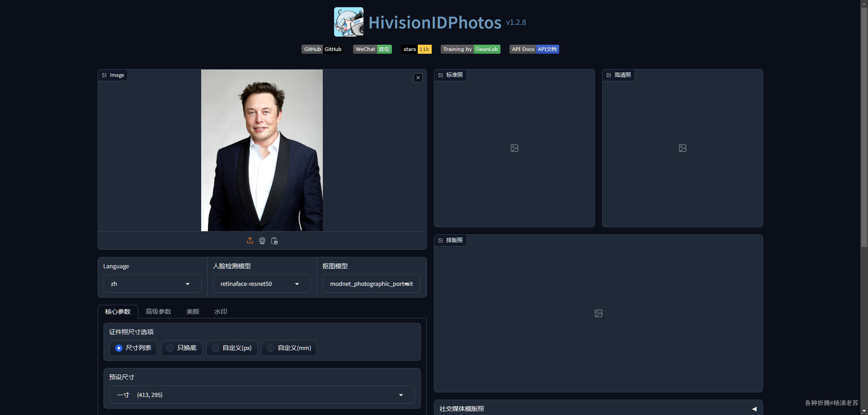The image size is (868, 415).
Task: Click the placeholder icon in 高清照 panel
Action: 683,148
